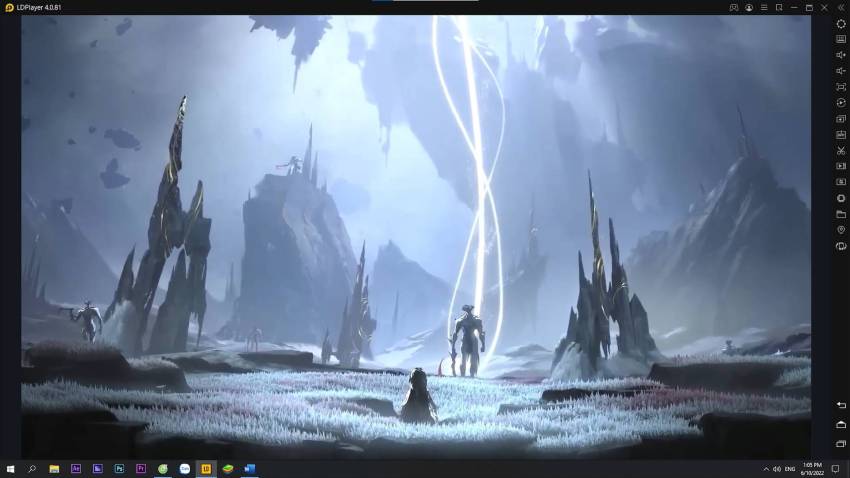850x478 pixels.
Task: Close the LDPlayer window
Action: pyautogui.click(x=825, y=8)
